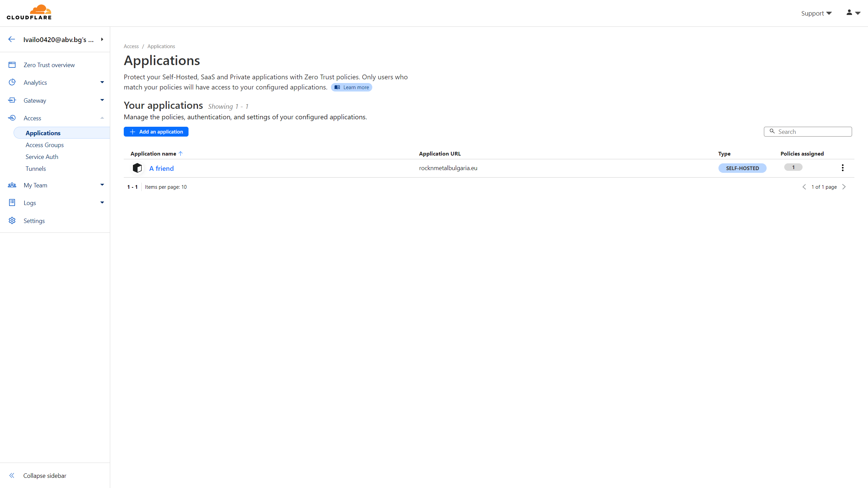Expand the My Team section
This screenshot has height=488, width=868.
click(x=102, y=185)
